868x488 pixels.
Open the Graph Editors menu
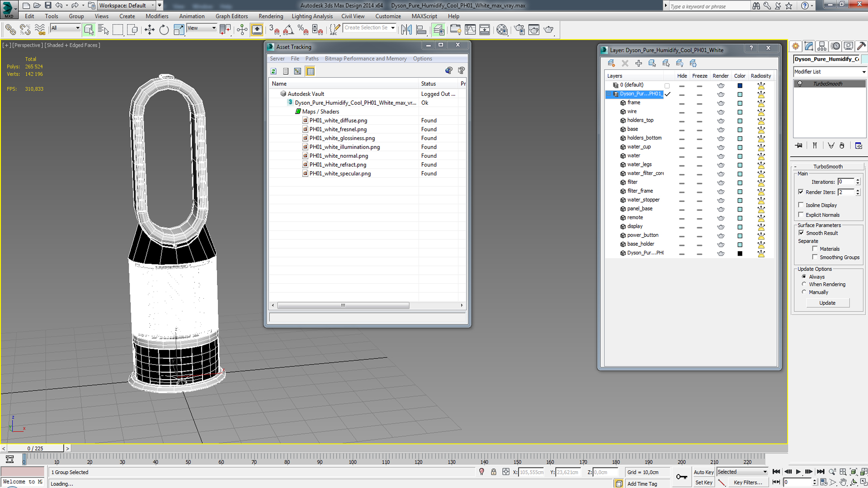(231, 16)
